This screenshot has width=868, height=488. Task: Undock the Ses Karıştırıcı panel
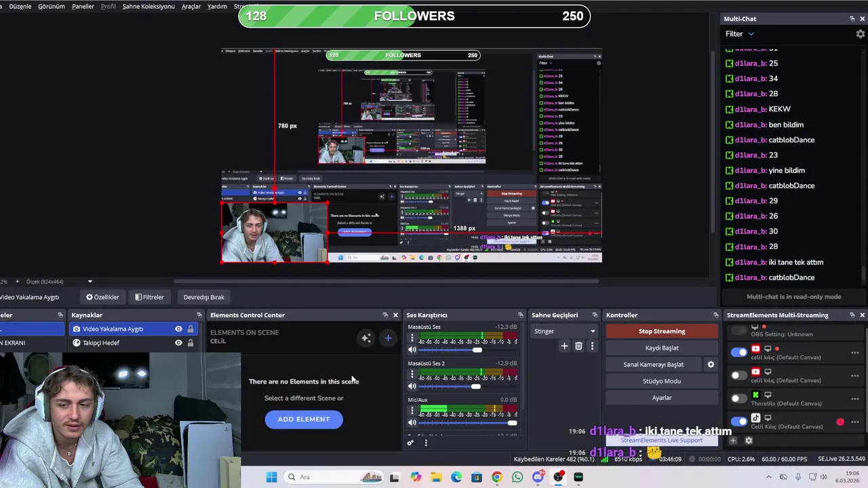(520, 315)
